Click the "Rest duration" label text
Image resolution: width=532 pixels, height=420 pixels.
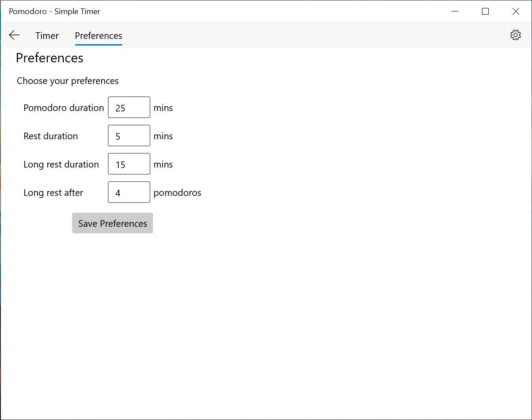pos(50,136)
